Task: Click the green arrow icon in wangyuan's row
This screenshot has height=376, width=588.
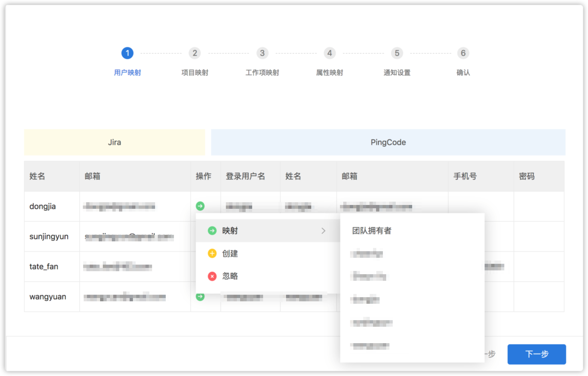Action: click(x=200, y=296)
